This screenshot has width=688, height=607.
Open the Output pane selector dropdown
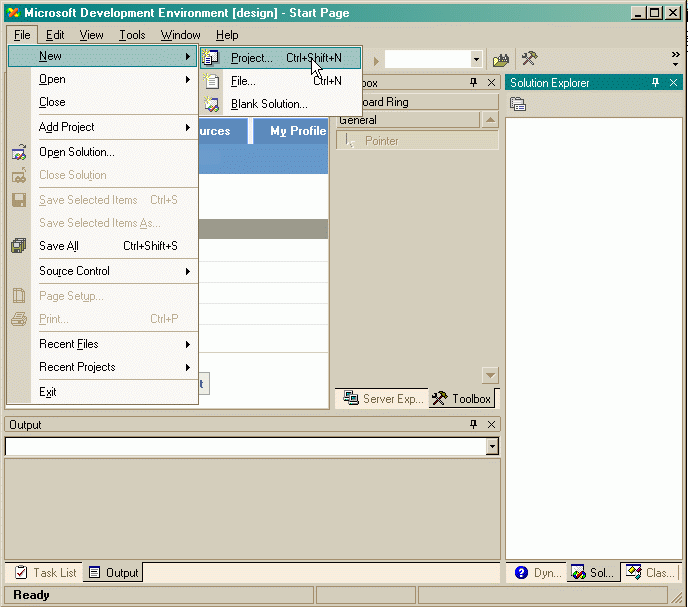[x=492, y=446]
